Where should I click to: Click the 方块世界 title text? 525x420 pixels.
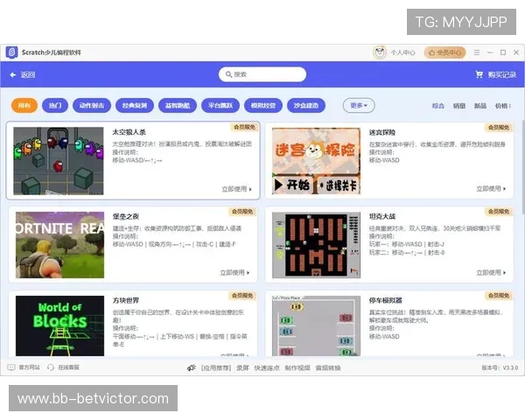point(126,301)
